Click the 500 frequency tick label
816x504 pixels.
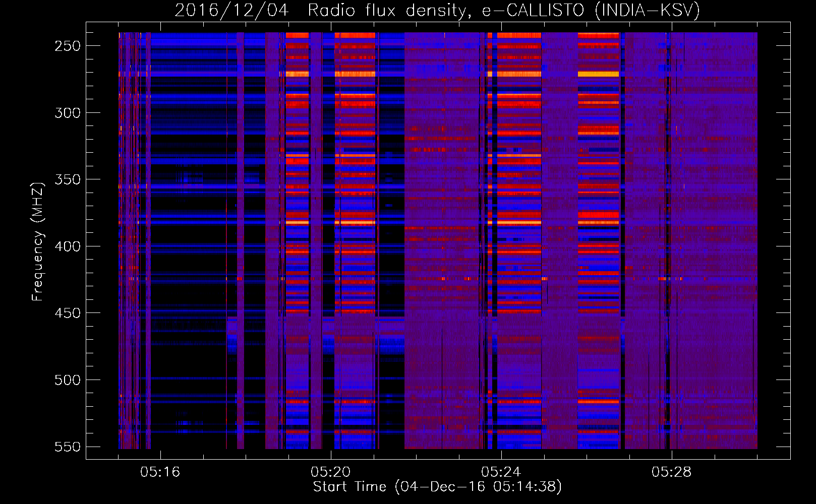coord(68,380)
